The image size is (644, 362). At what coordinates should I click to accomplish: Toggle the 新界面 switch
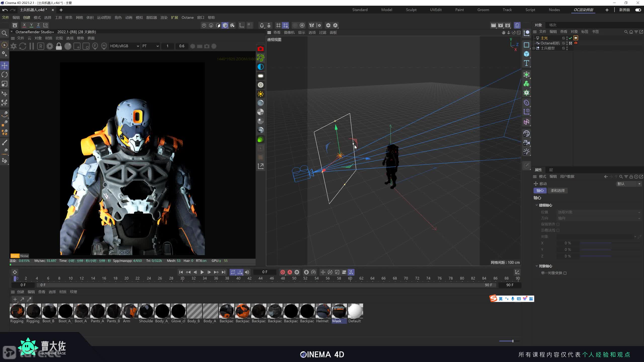638,10
